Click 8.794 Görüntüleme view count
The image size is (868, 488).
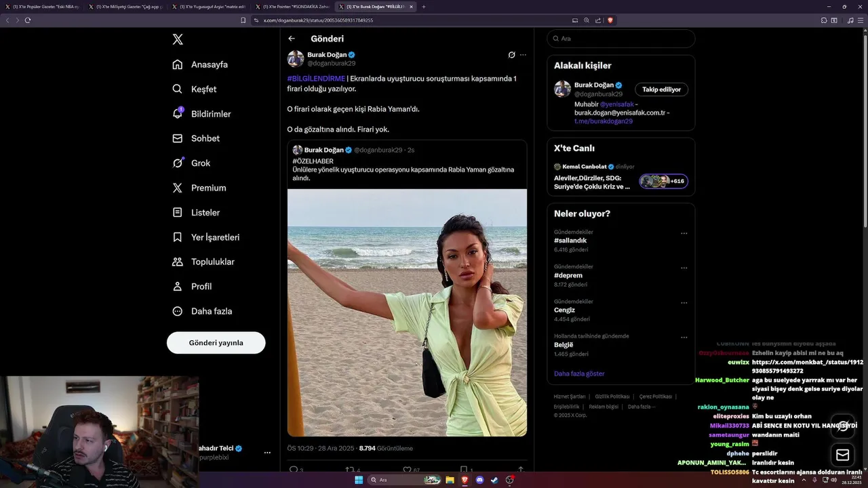(386, 448)
